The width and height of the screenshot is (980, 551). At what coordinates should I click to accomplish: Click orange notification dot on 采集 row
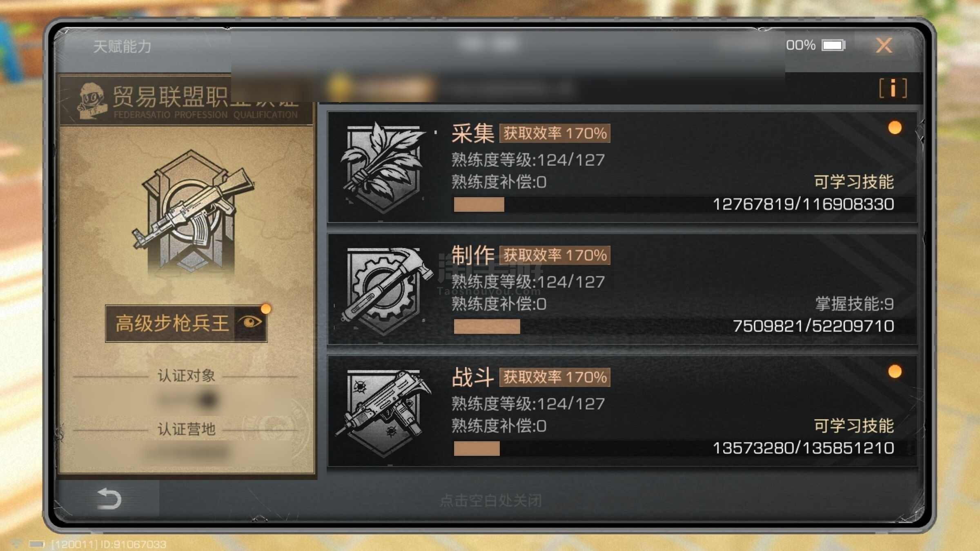pyautogui.click(x=895, y=128)
